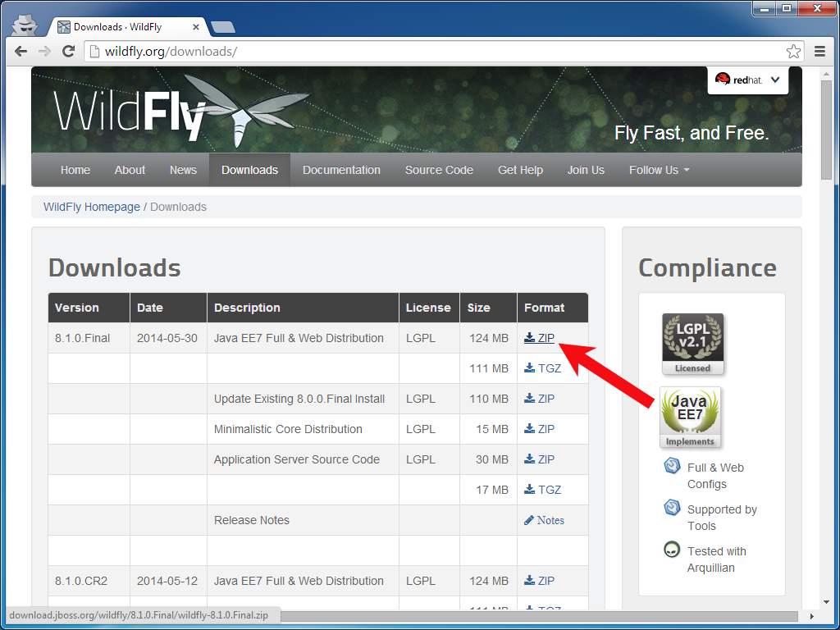Click the License column header
Image resolution: width=840 pixels, height=630 pixels.
[429, 308]
